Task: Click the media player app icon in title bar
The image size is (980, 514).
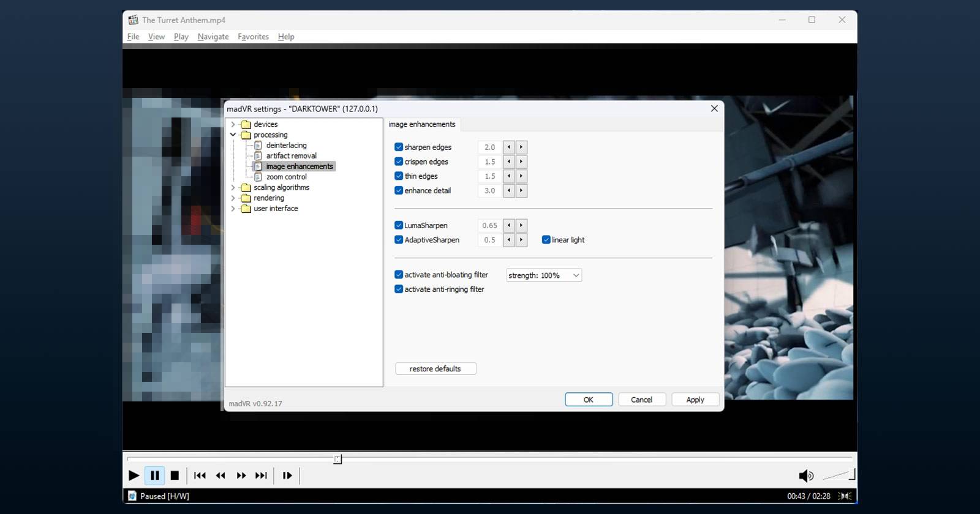Action: [133, 20]
